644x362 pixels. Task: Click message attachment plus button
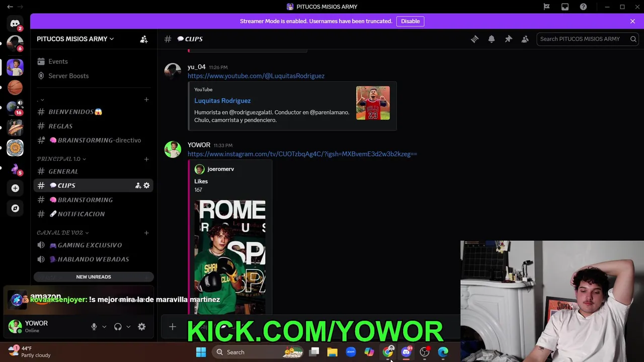(x=173, y=327)
